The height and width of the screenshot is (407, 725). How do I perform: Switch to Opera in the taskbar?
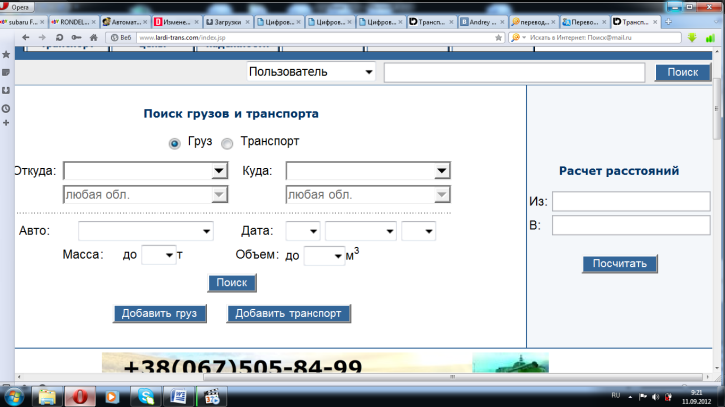point(80,397)
